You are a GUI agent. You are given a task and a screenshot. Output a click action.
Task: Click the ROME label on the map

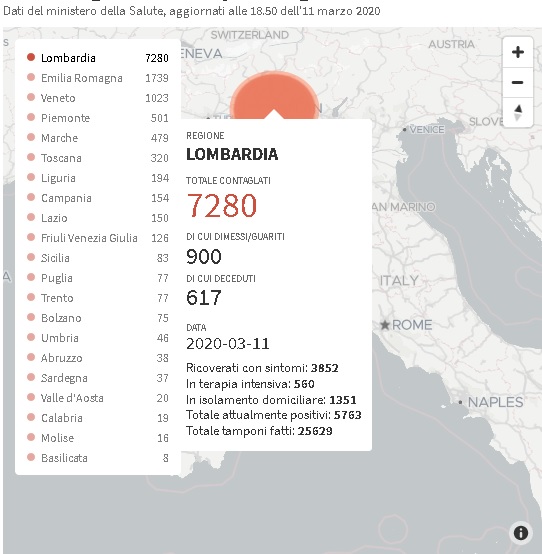coord(412,325)
